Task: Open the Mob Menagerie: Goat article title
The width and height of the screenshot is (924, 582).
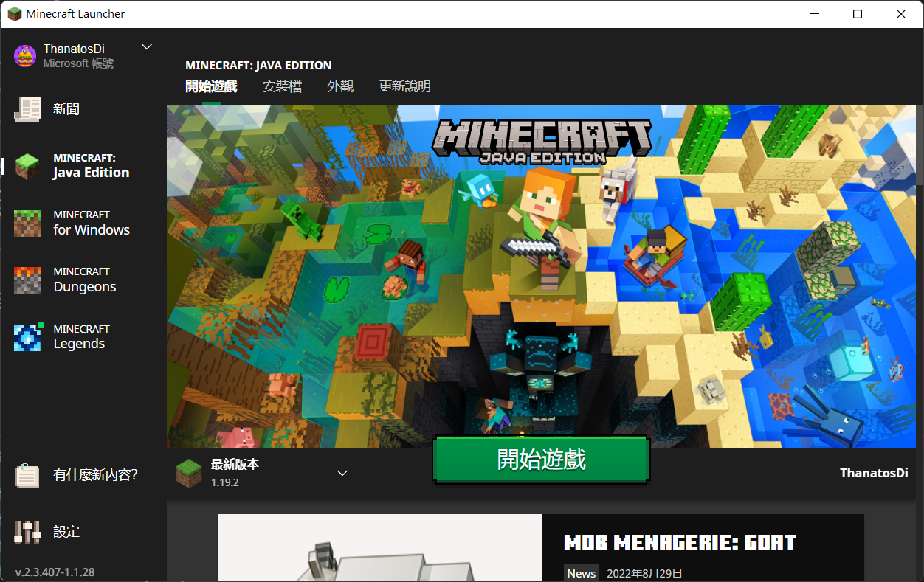Action: [x=680, y=544]
